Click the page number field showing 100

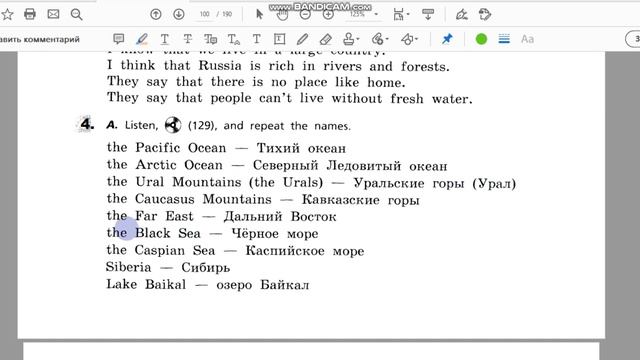[x=204, y=14]
